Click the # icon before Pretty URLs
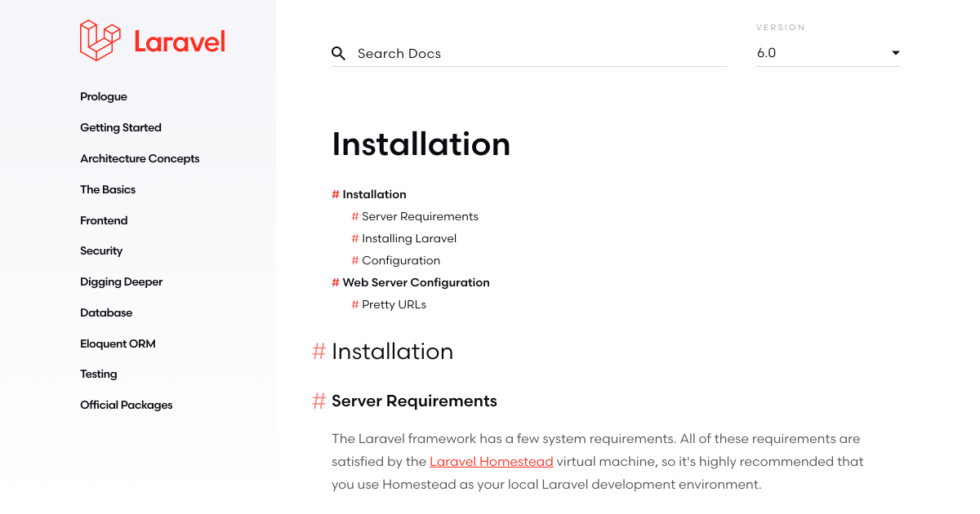This screenshot has height=514, width=980. (x=354, y=304)
